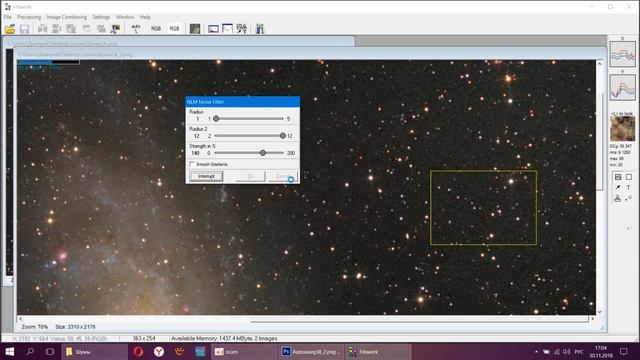The height and width of the screenshot is (360, 640).
Task: Adjust the Radius slider handle
Action: pyautogui.click(x=216, y=119)
